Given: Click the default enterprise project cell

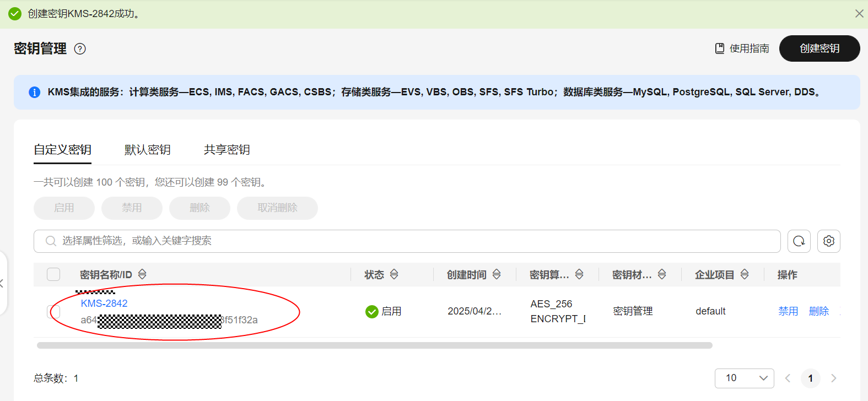Looking at the screenshot, I should tap(710, 311).
